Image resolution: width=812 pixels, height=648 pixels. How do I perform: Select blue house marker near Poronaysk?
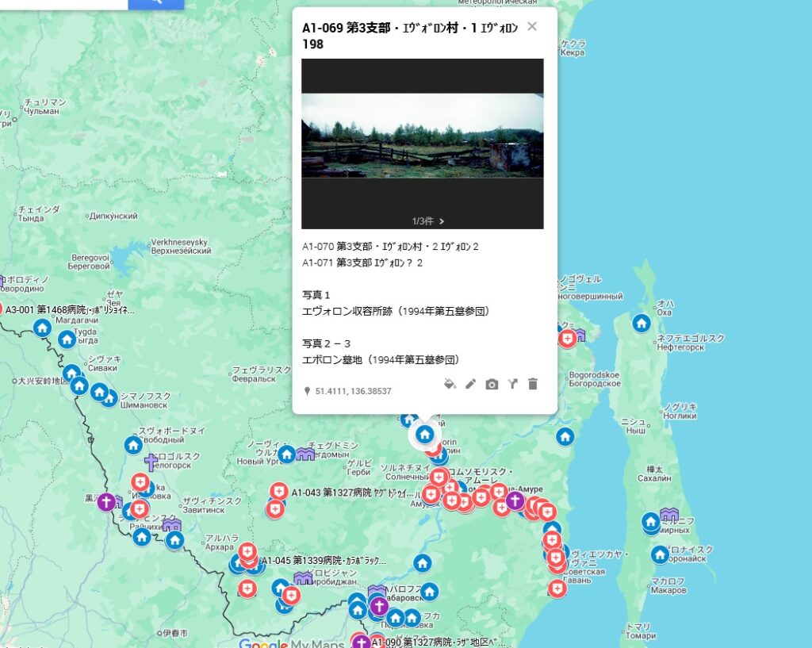(660, 554)
